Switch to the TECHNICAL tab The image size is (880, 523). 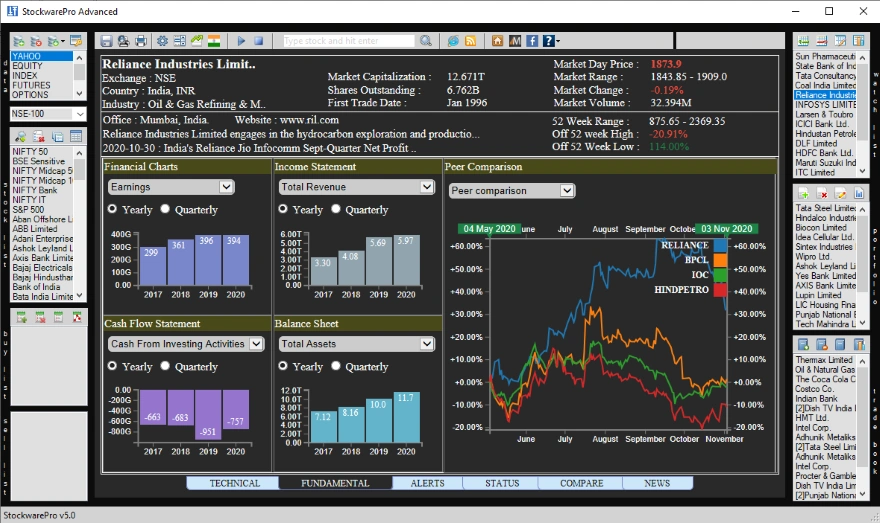234,483
